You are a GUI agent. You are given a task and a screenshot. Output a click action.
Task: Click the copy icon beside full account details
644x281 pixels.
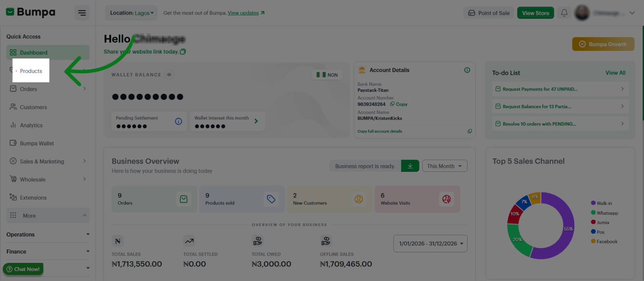tap(470, 131)
